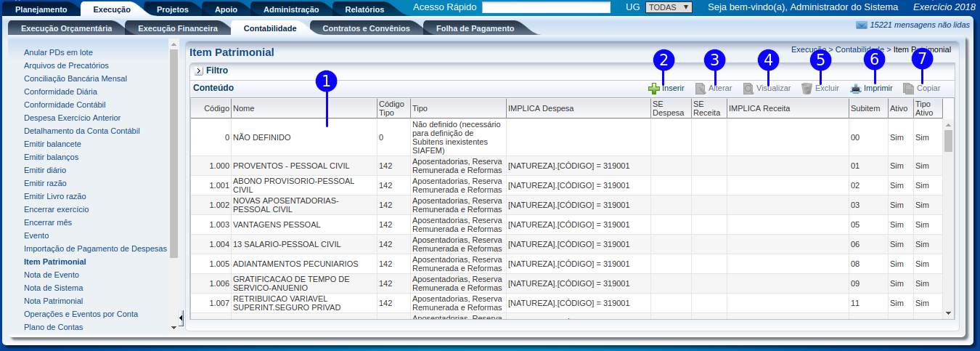
Task: Expand the Filtro section
Action: click(x=199, y=71)
